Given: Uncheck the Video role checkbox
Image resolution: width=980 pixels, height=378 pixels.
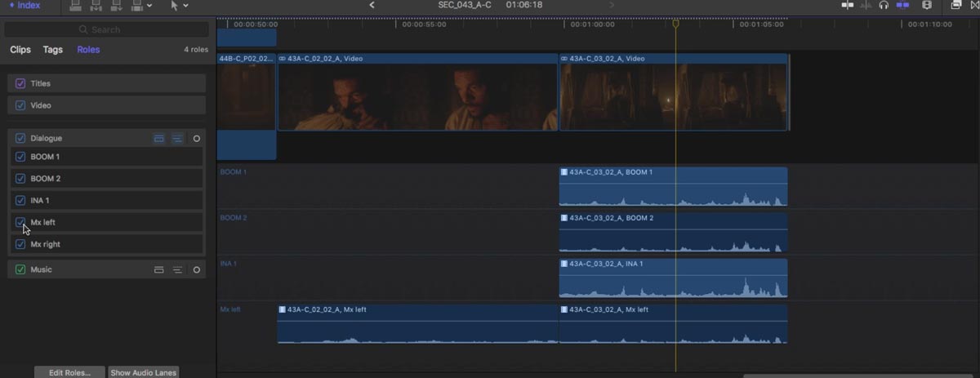Looking at the screenshot, I should point(20,105).
